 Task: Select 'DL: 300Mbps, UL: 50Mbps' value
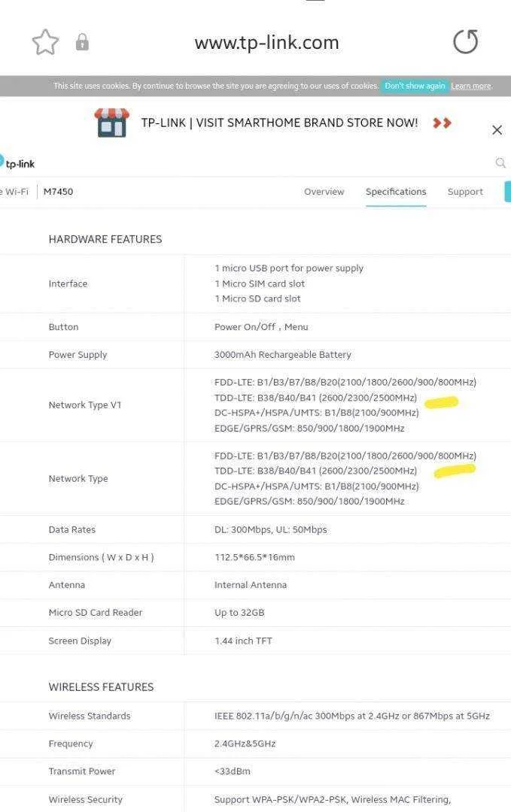pyautogui.click(x=270, y=530)
